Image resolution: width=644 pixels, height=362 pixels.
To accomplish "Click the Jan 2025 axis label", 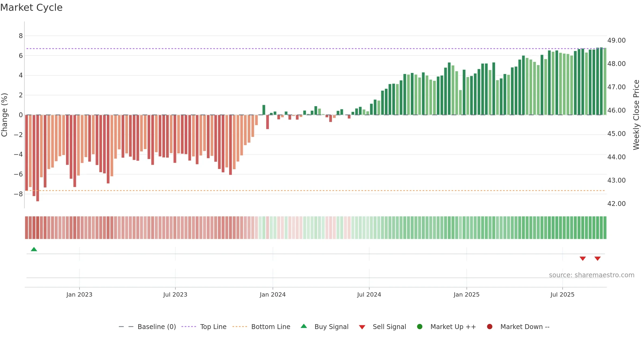I will click(466, 294).
